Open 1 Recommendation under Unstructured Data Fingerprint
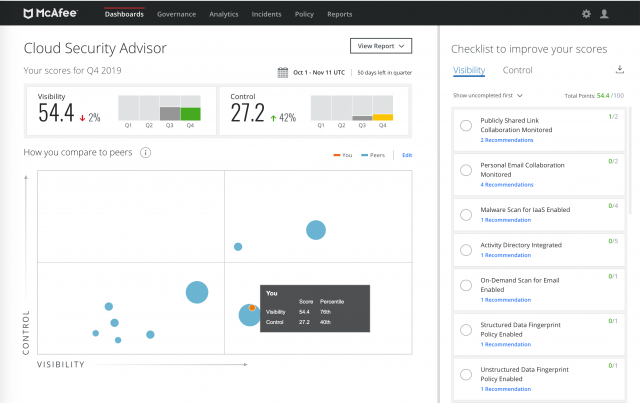This screenshot has width=640, height=403. click(506, 389)
